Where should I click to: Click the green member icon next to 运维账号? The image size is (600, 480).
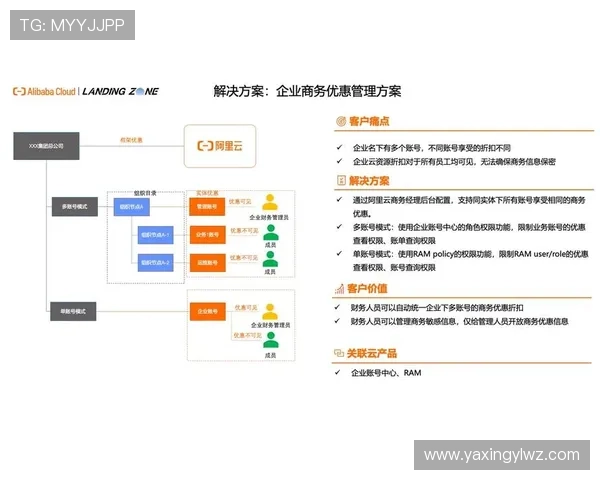pyautogui.click(x=271, y=259)
